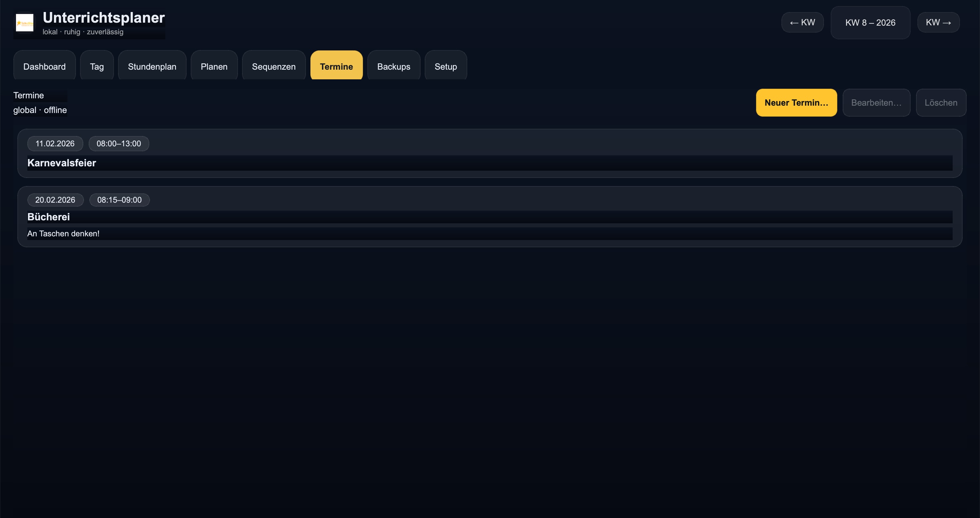Select the Termine tab
Image resolution: width=980 pixels, height=518 pixels.
[336, 67]
